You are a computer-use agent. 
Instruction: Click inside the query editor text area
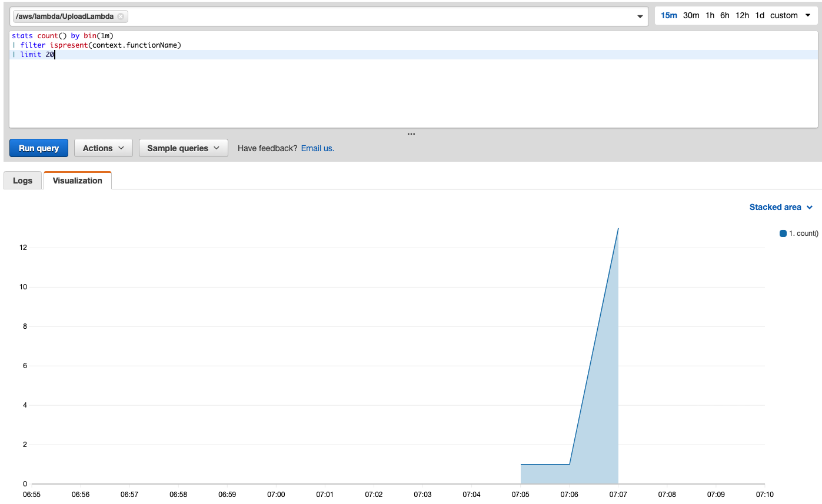(x=412, y=88)
